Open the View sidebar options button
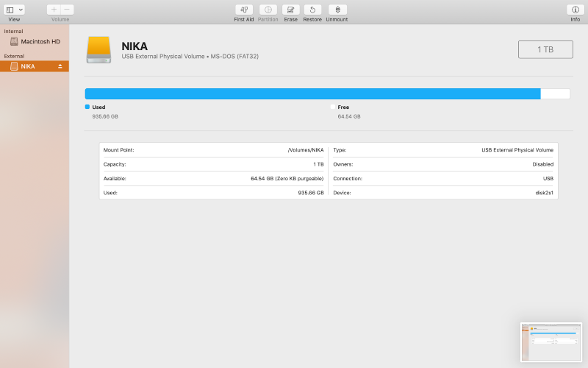The height and width of the screenshot is (368, 588). click(10, 10)
